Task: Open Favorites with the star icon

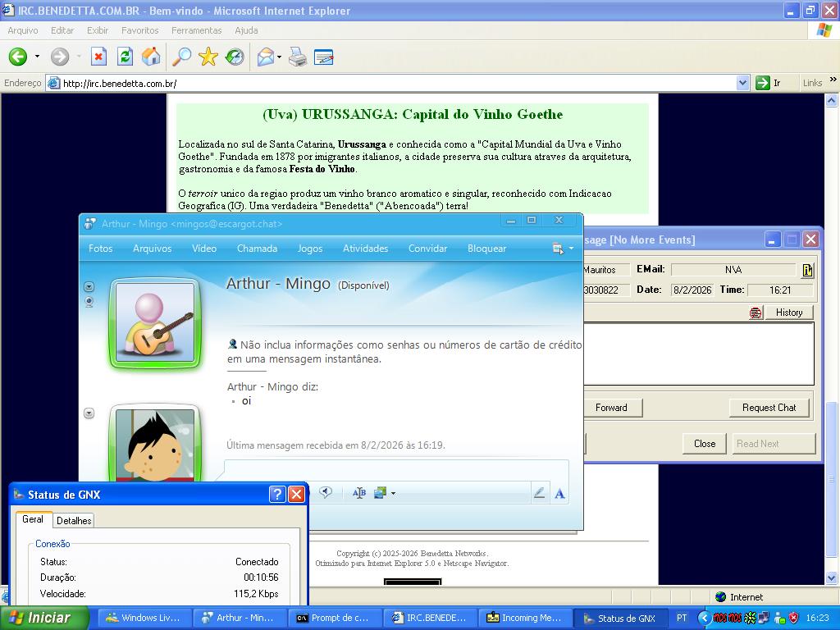Action: coord(208,57)
